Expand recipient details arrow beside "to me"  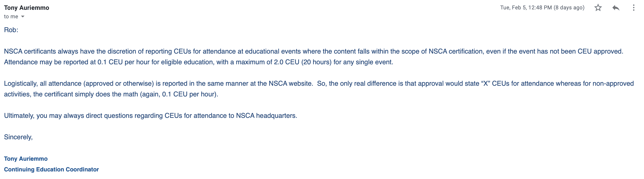pyautogui.click(x=23, y=17)
